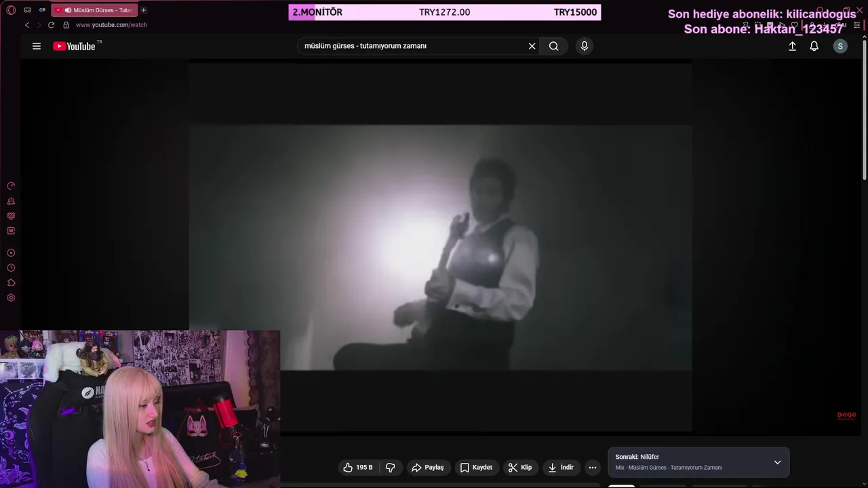Screen dimensions: 868x488
Task: Open Extensions cube in sidebar
Action: (x=11, y=283)
